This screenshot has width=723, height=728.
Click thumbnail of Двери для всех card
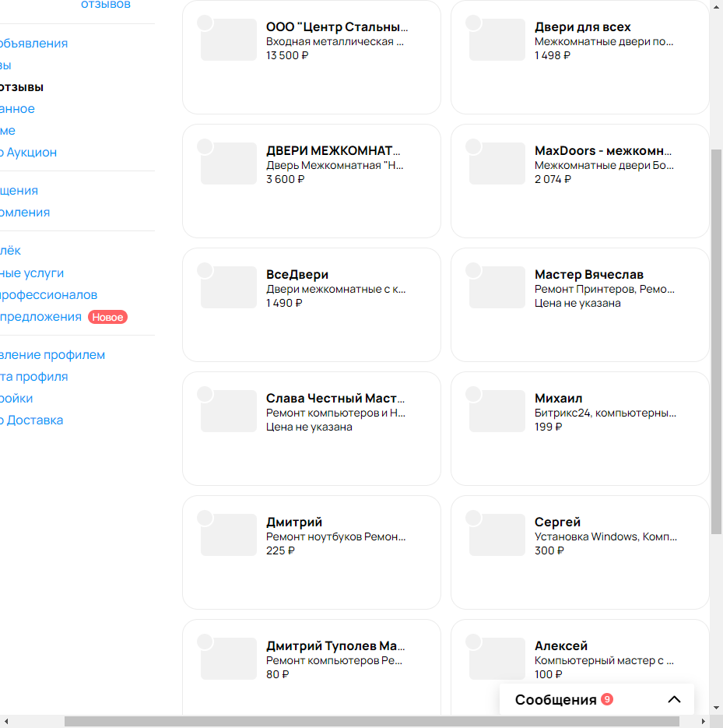click(x=497, y=40)
